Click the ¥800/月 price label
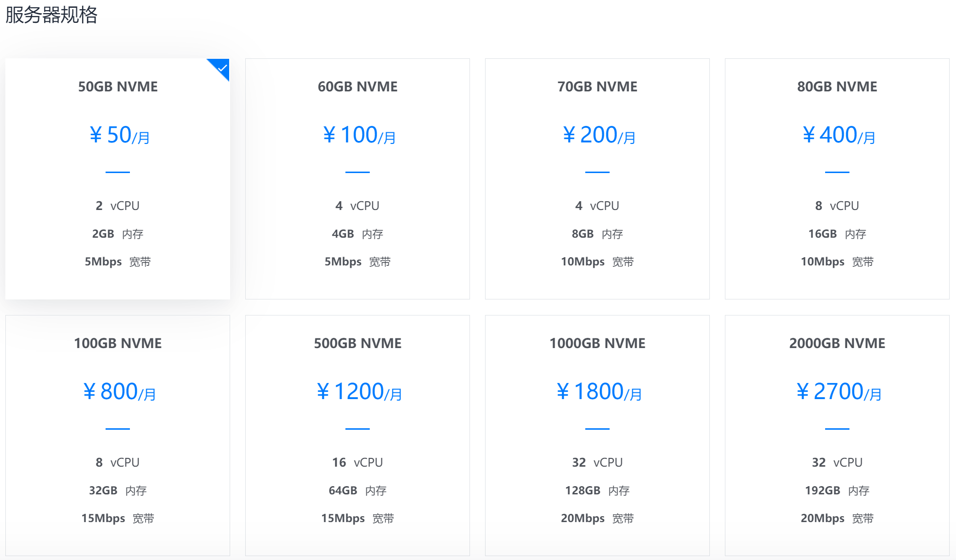 coord(120,392)
